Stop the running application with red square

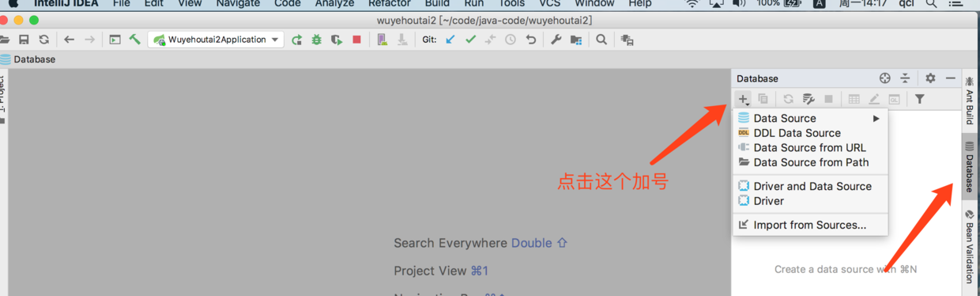pos(356,40)
